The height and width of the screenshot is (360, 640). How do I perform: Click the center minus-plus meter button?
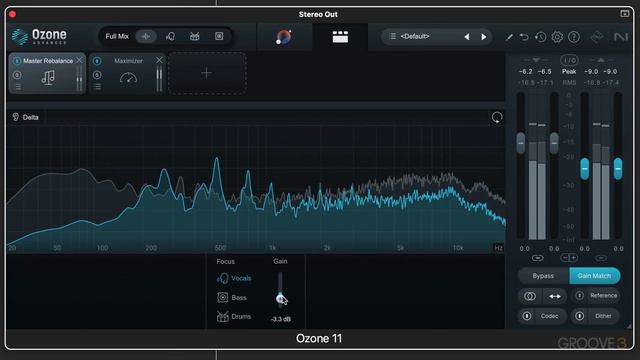(569, 258)
